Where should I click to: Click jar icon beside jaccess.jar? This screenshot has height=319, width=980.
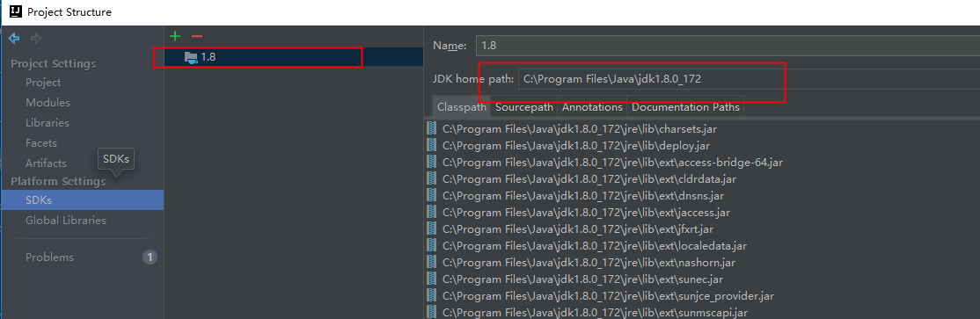[x=431, y=213]
